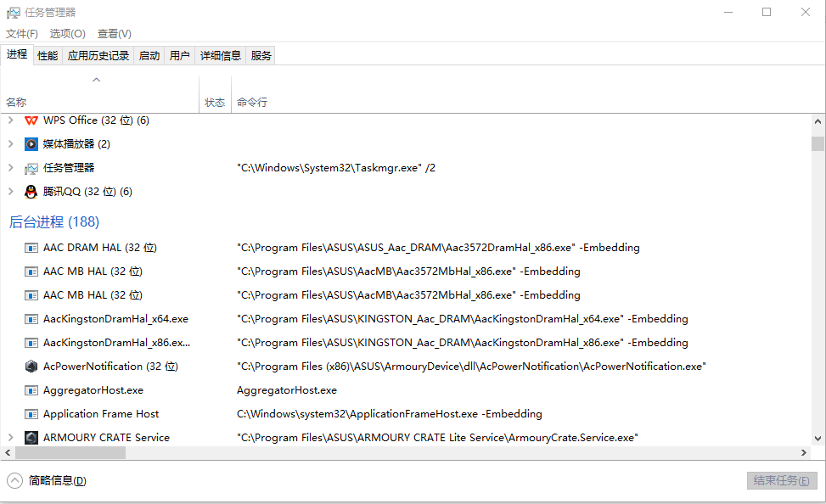Click the 任务管理器 process row icon

(x=31, y=168)
